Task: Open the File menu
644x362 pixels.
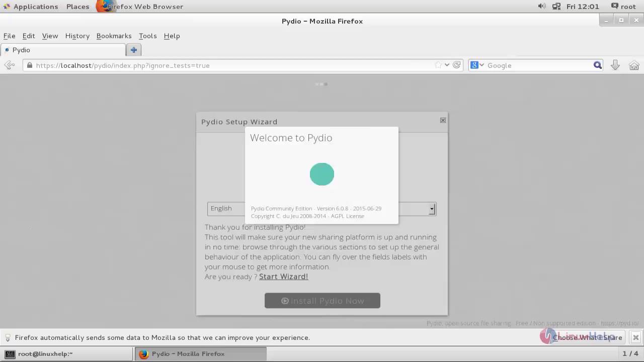Action: point(10,36)
